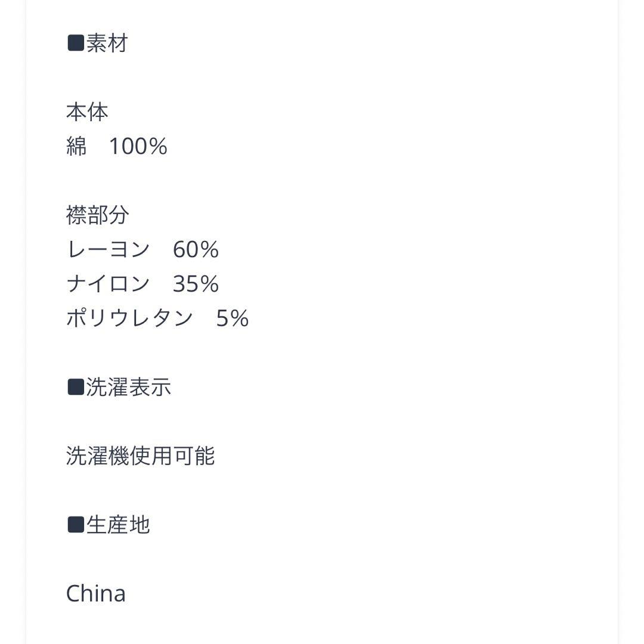Select the 素材 heading text
This screenshot has height=644, width=644.
[107, 44]
